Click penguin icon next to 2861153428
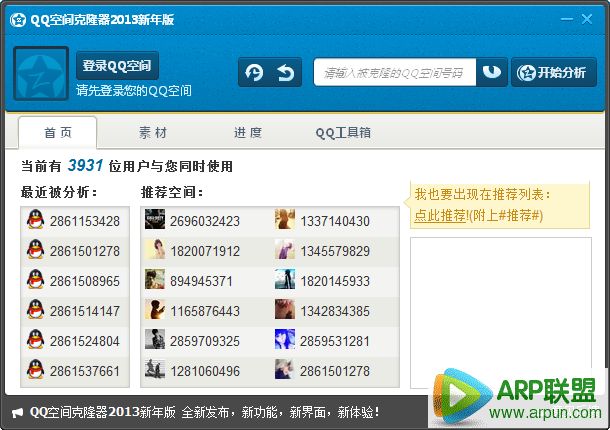Viewport: 610px width, 430px height. pos(35,219)
